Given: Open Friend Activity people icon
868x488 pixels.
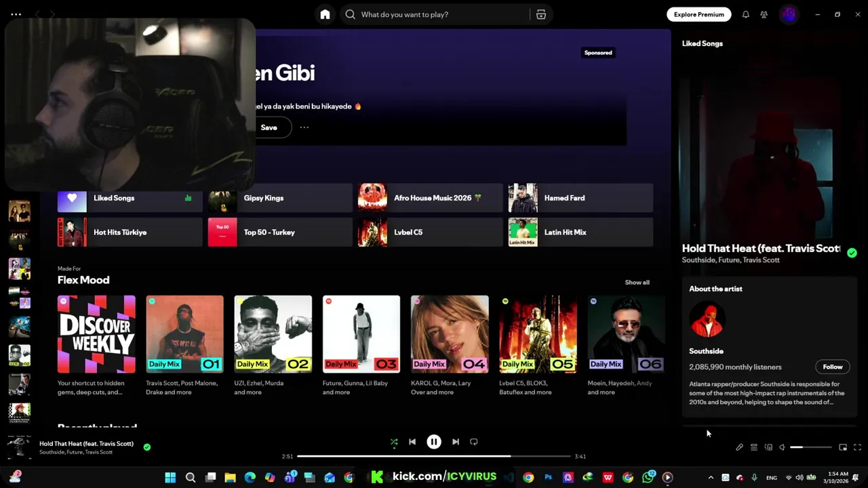Looking at the screenshot, I should click(764, 14).
